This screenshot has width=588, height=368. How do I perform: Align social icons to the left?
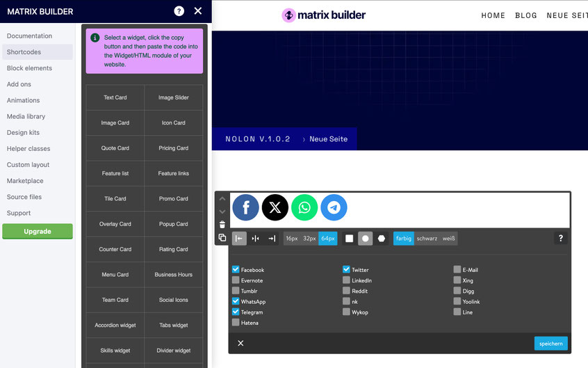(239, 239)
